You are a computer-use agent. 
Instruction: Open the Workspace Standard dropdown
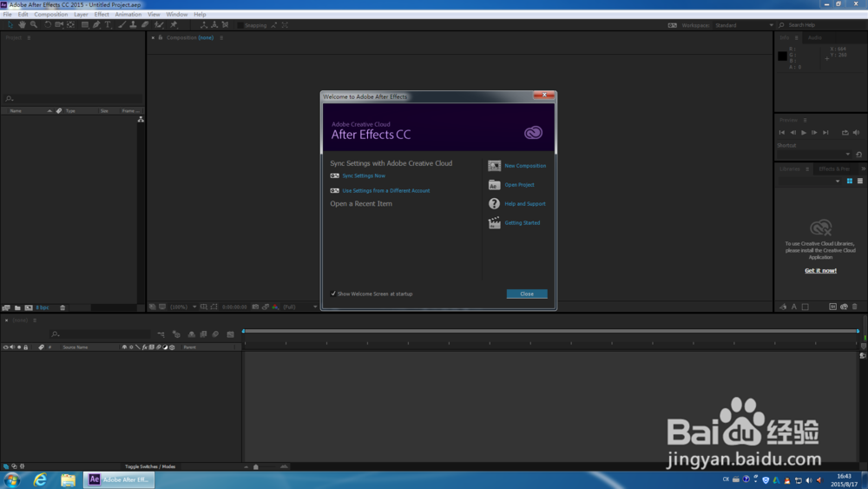tap(744, 25)
